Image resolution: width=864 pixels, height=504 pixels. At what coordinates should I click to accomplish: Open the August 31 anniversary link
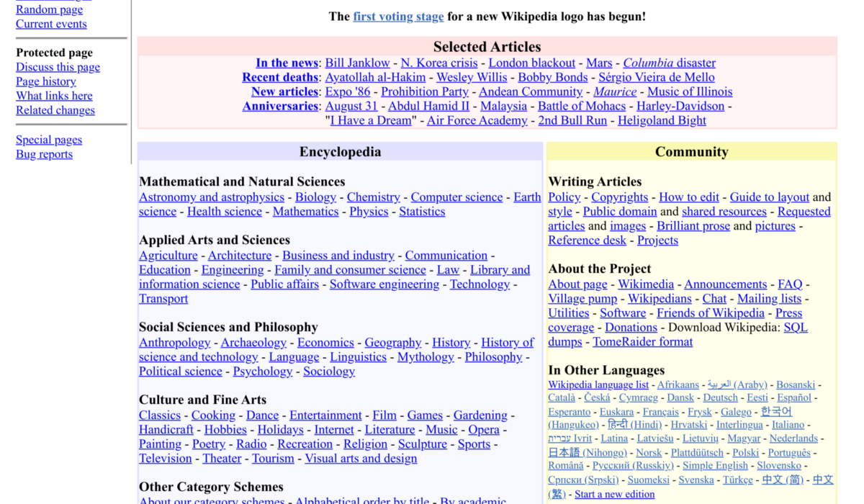pos(351,106)
